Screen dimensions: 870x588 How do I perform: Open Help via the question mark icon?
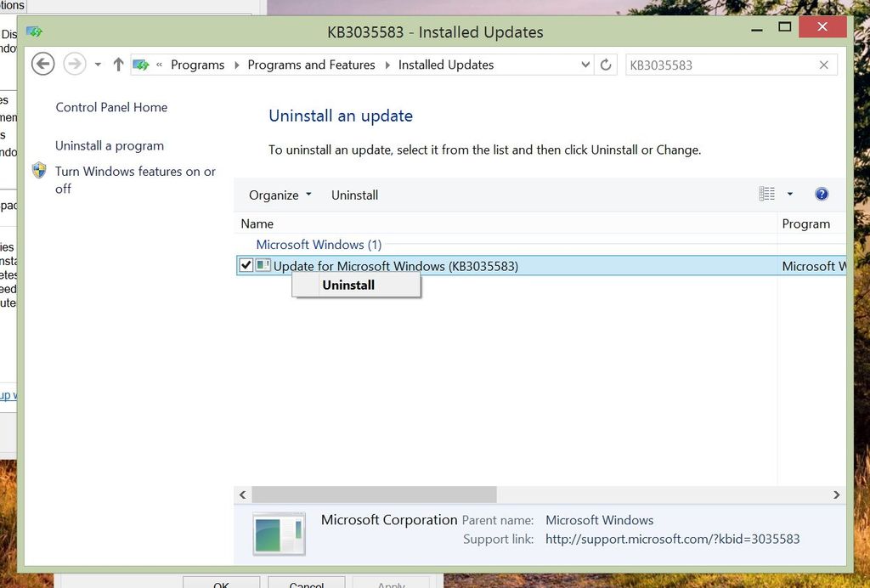822,194
